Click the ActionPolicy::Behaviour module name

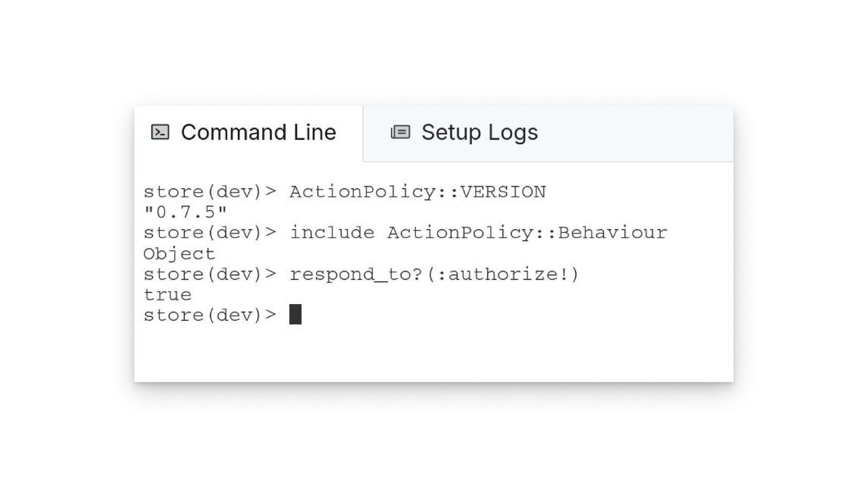point(527,233)
